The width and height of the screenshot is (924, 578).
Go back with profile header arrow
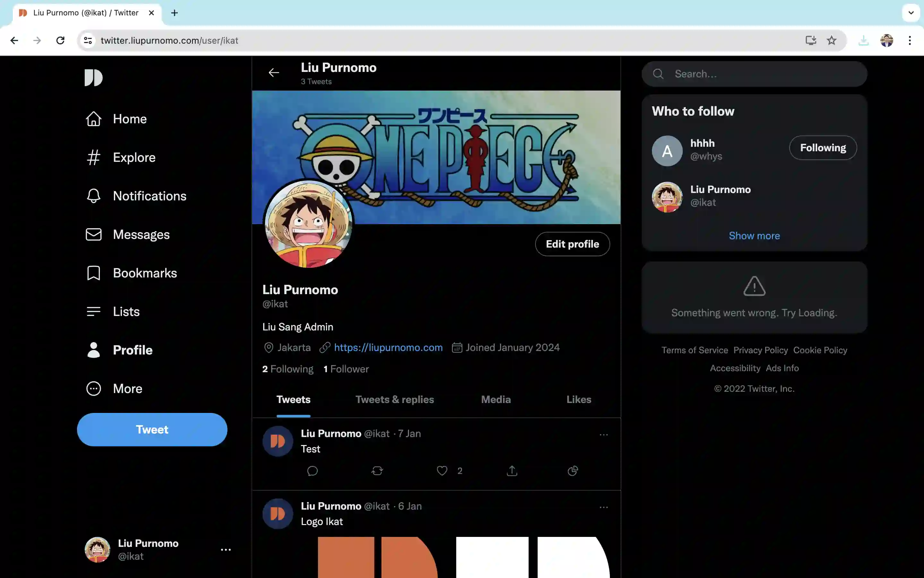274,73
